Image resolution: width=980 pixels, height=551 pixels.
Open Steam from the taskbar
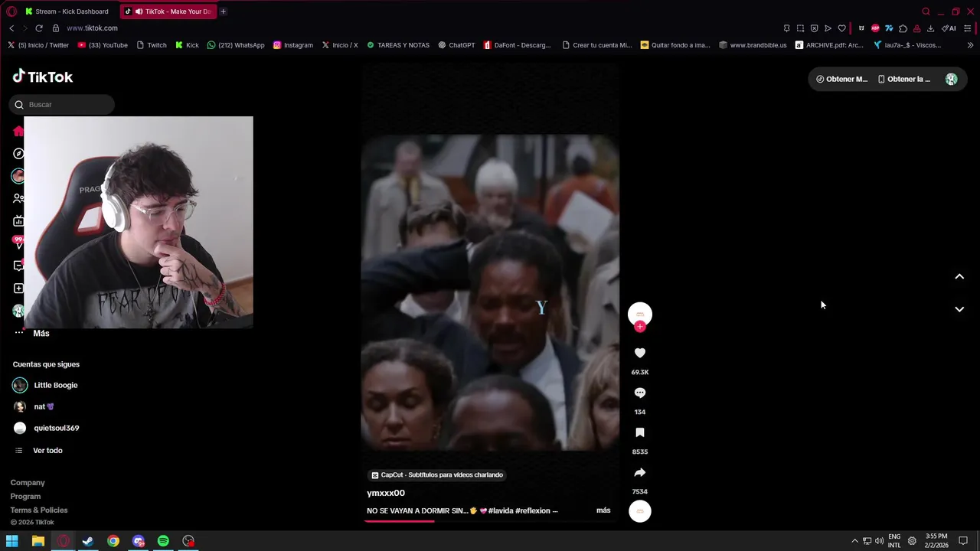click(x=88, y=541)
